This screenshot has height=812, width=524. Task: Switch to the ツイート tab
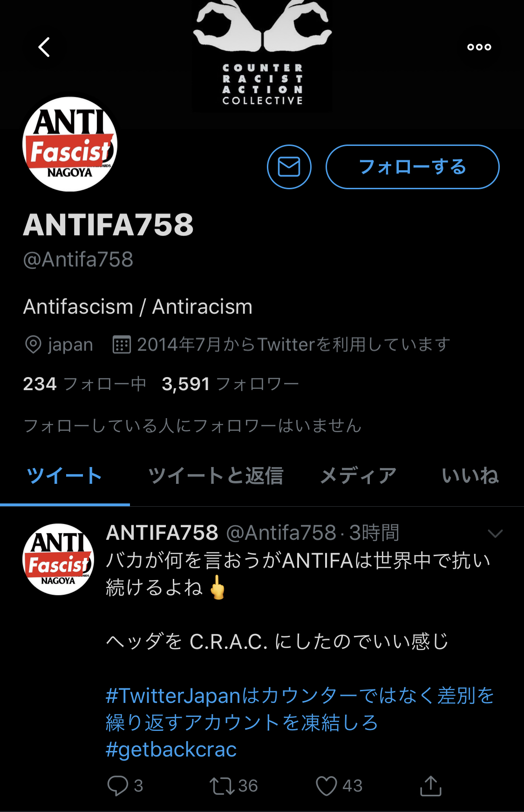tap(65, 476)
